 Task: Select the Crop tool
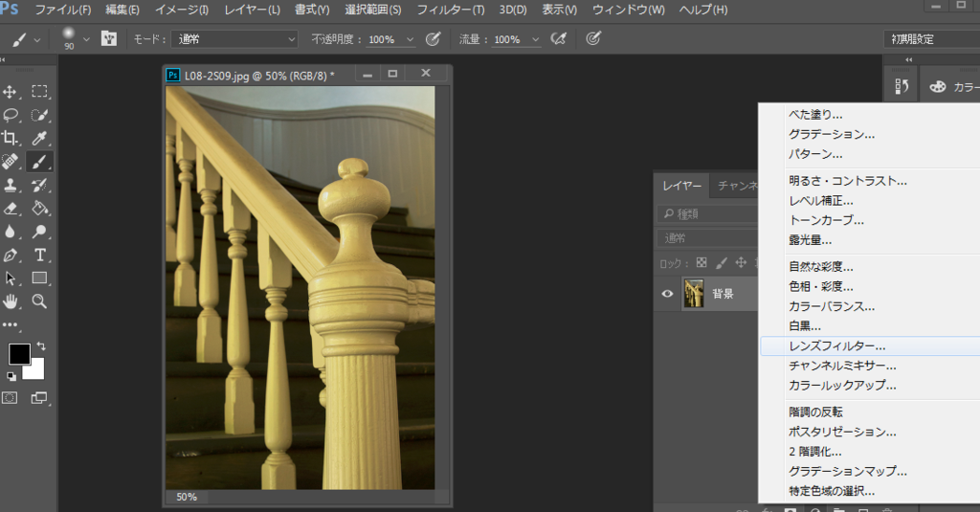[x=10, y=138]
